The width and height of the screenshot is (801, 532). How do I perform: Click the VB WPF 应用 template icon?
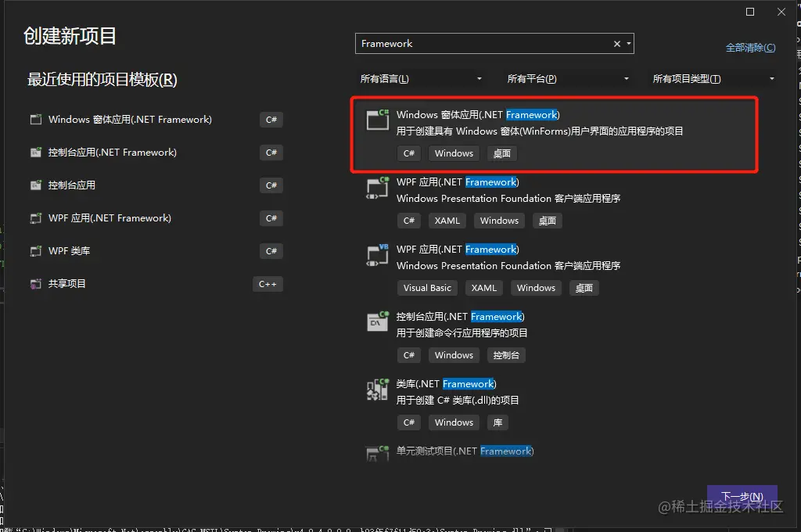pyautogui.click(x=378, y=255)
